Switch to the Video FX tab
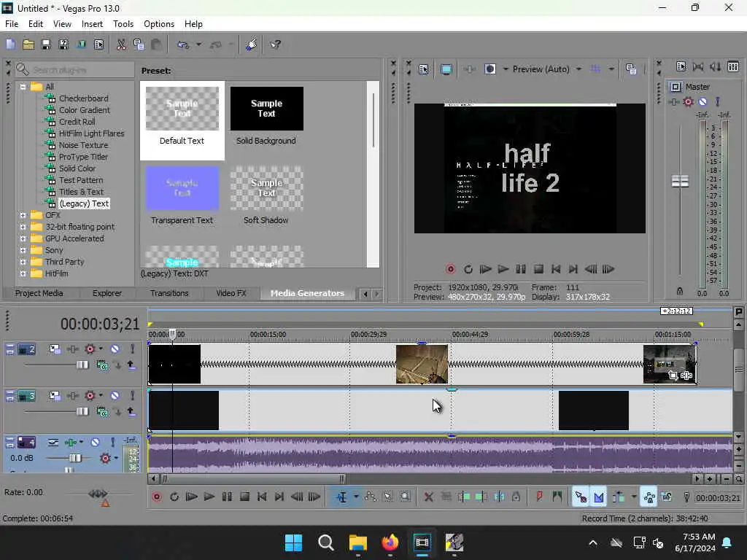 click(x=231, y=293)
